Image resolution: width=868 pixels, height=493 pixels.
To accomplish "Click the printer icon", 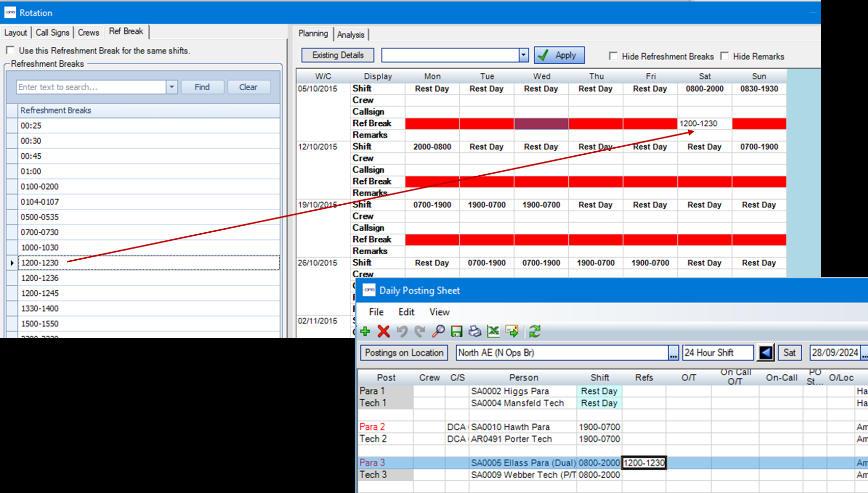I will tap(475, 332).
